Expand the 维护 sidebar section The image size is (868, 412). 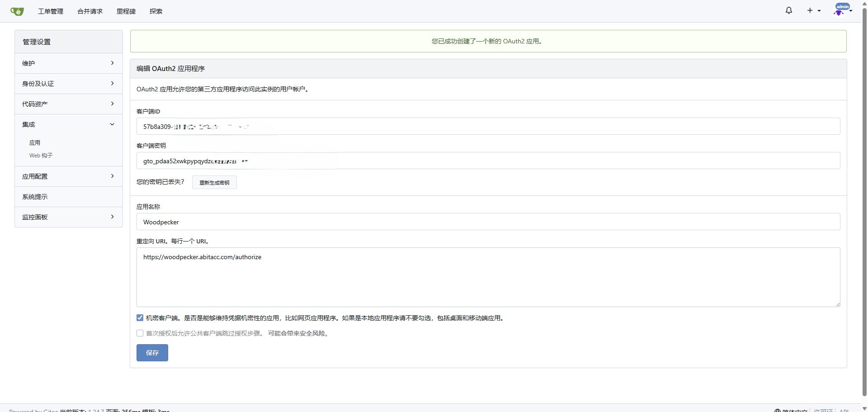tap(68, 63)
